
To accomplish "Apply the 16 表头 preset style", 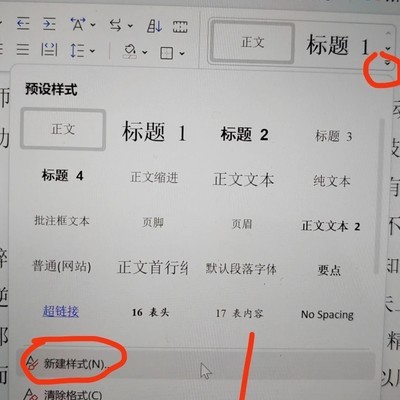I will pyautogui.click(x=150, y=312).
